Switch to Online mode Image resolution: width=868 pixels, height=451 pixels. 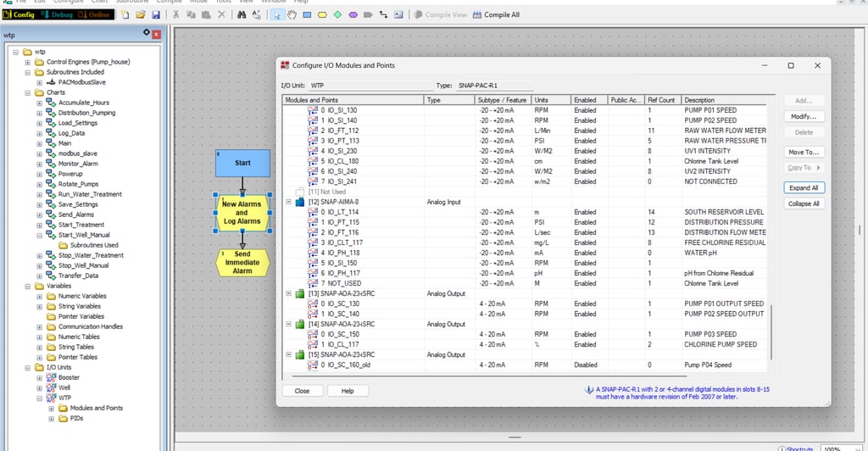(96, 15)
